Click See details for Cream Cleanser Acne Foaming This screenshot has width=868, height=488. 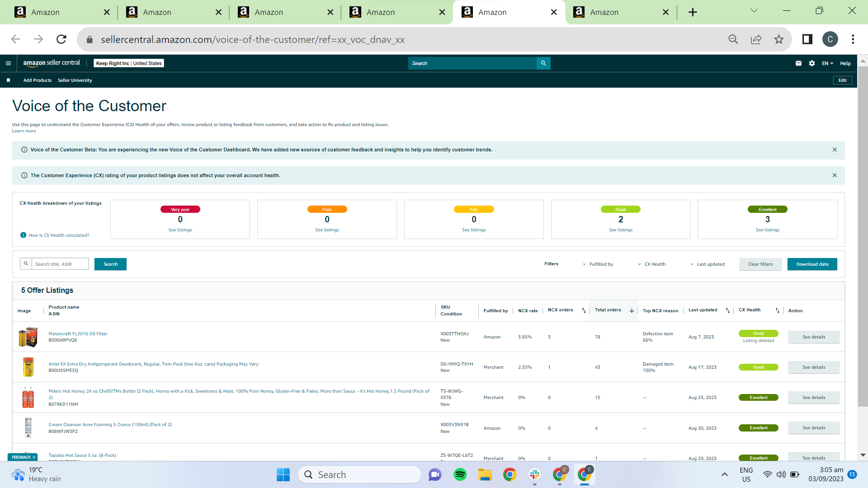tap(814, 428)
